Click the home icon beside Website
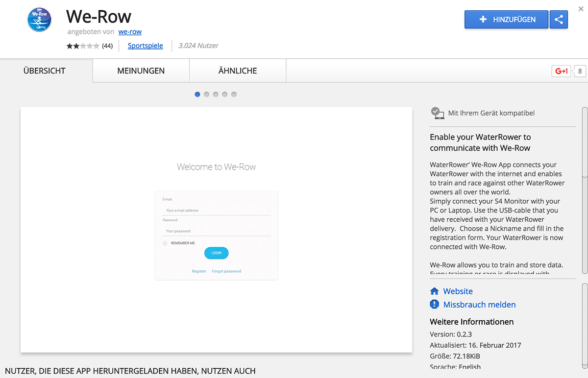Image resolution: width=588 pixels, height=378 pixels. click(x=434, y=291)
